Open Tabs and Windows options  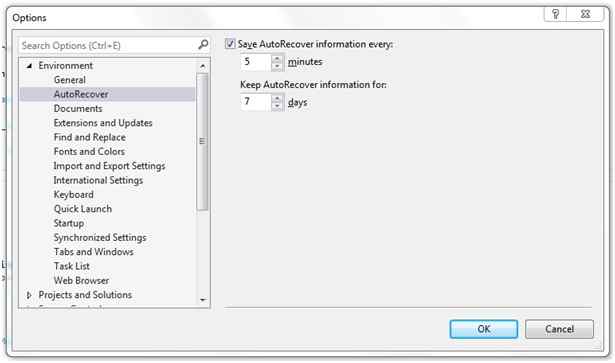[93, 252]
